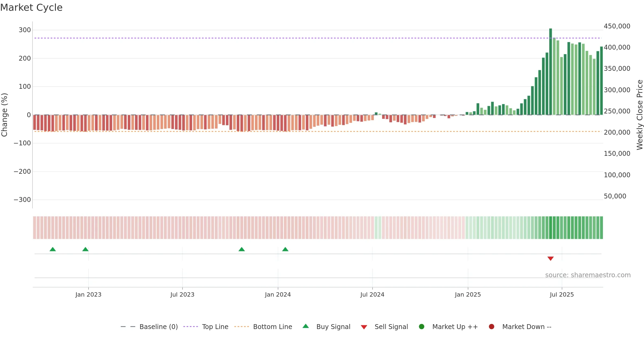644x362 pixels.
Task: Click the green Buy Signal triangle in the legend
Action: (306, 326)
